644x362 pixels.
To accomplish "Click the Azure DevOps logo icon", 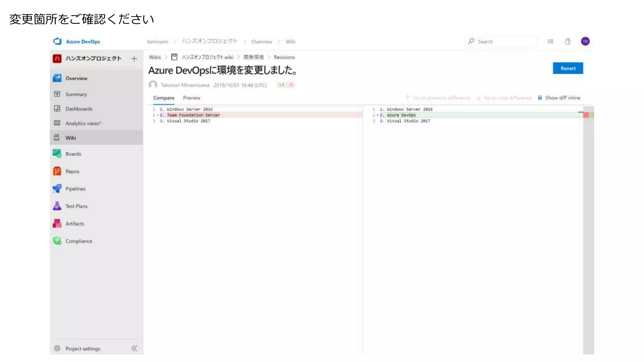I will point(57,41).
